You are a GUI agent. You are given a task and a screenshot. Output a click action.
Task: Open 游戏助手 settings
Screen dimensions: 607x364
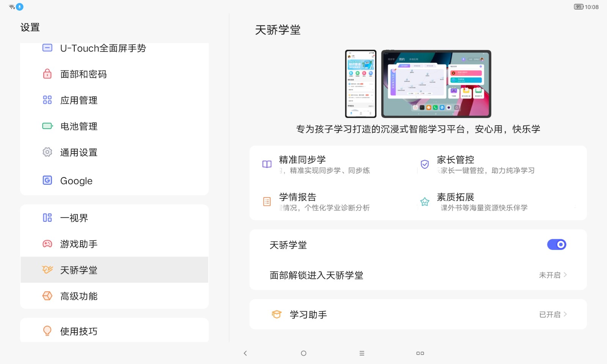tap(114, 244)
